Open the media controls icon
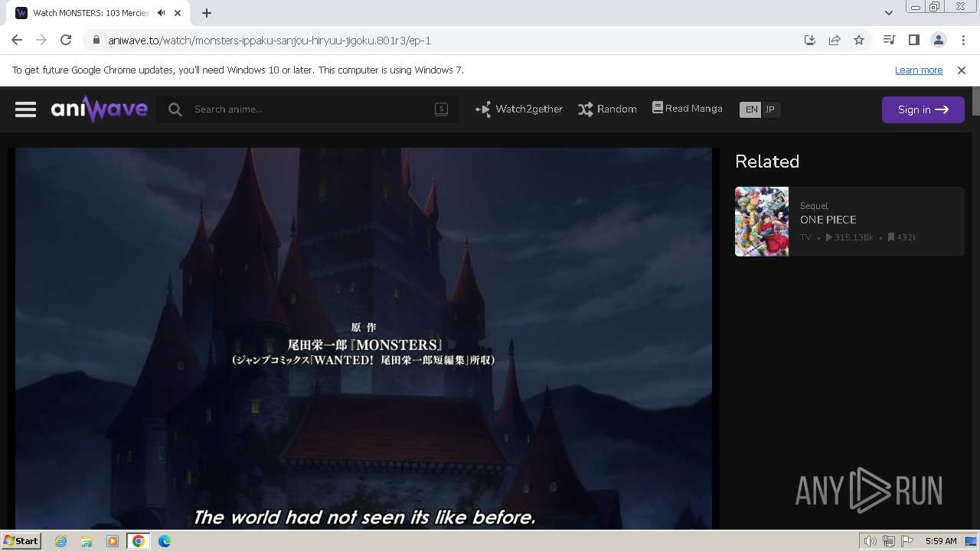Screen dimensions: 980x551 tap(889, 40)
